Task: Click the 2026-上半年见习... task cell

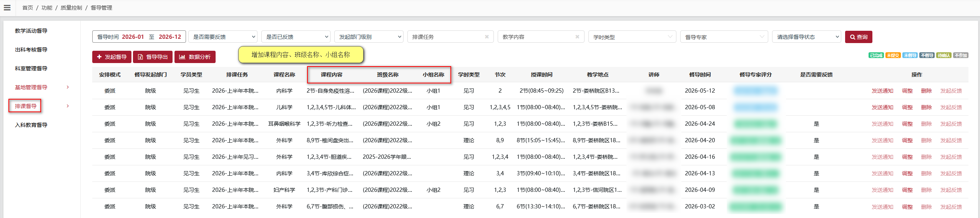Action: coord(235,157)
